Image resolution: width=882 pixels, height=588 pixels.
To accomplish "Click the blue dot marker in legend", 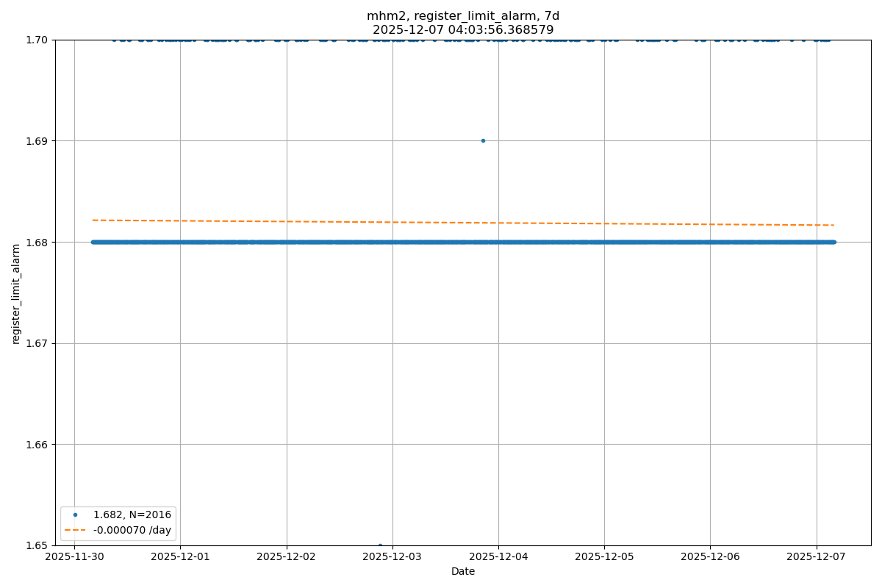I will (74, 514).
